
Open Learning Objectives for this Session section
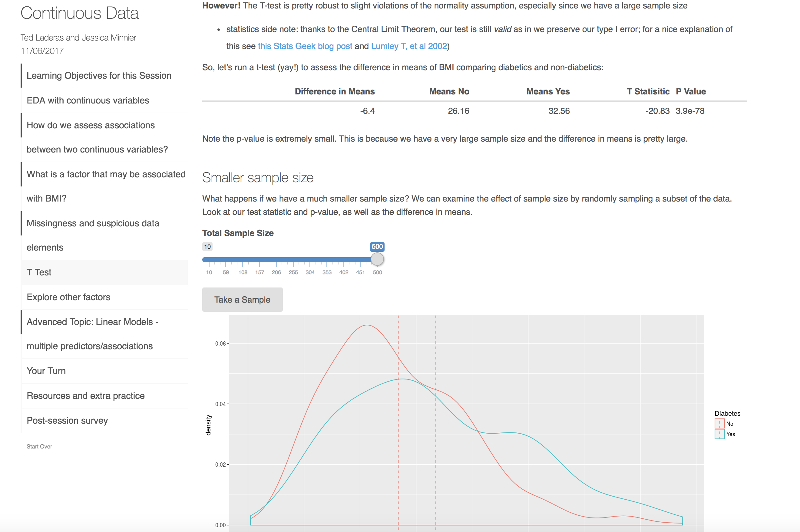pyautogui.click(x=104, y=76)
